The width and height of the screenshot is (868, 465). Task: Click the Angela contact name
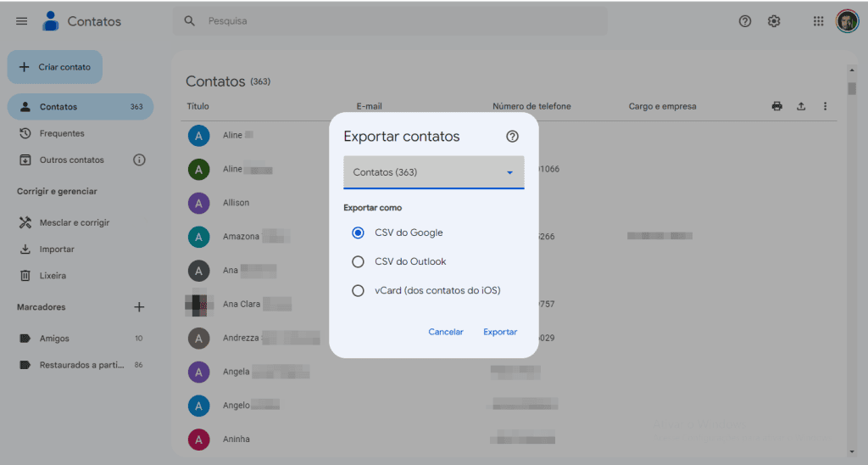[x=236, y=372]
